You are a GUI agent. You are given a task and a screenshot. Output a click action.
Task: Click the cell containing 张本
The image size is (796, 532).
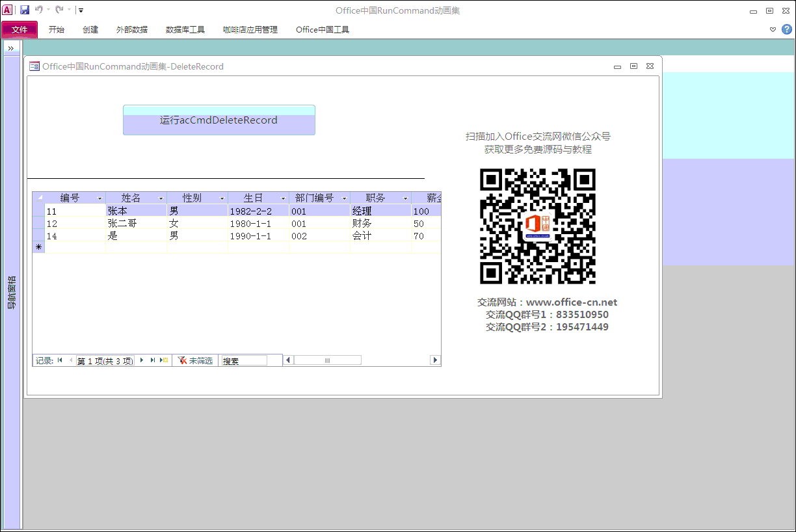[137, 211]
